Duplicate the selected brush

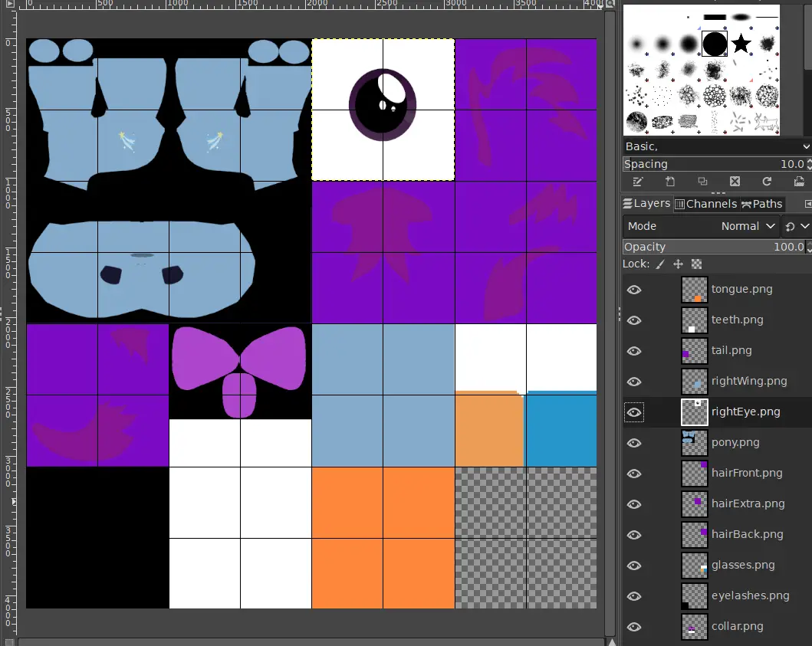[x=702, y=182]
